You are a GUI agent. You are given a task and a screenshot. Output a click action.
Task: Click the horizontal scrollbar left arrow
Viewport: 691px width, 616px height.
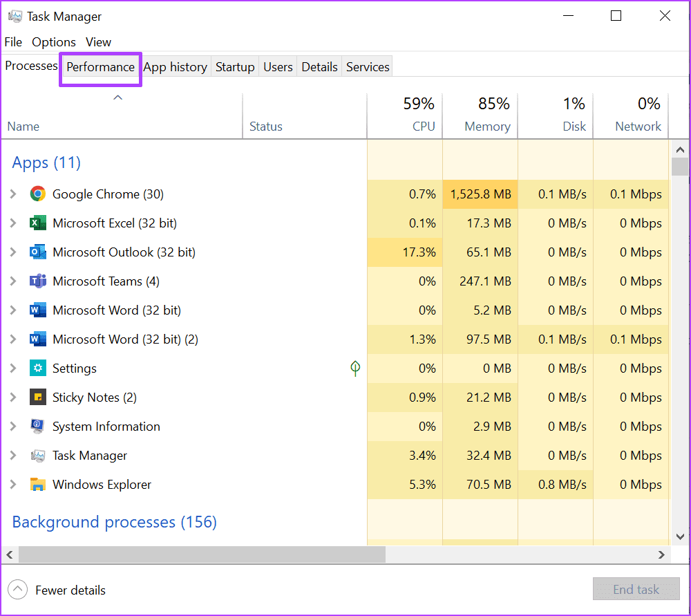(10, 554)
